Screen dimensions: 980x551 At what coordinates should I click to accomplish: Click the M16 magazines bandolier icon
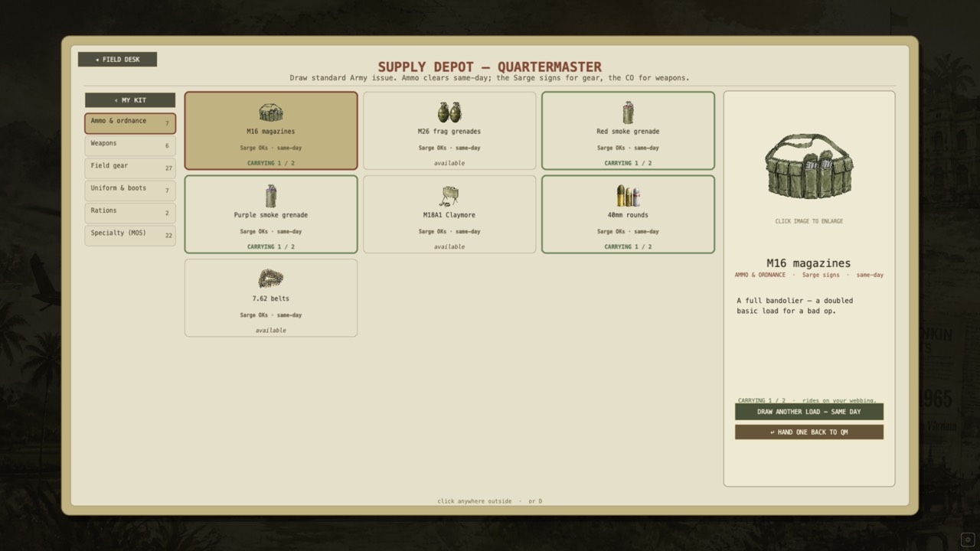pyautogui.click(x=270, y=112)
